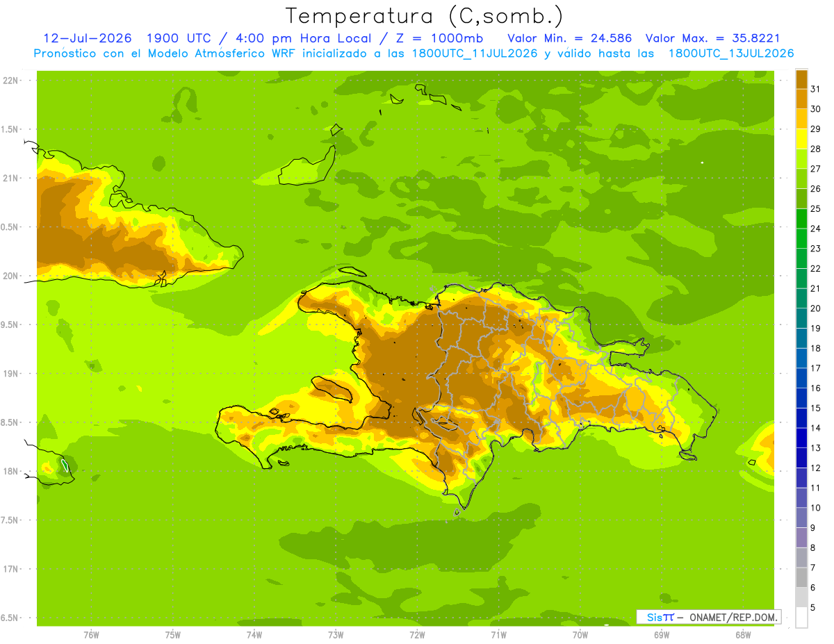Click the "19N" latitude label
This screenshot has height=644, width=834.
[11, 374]
